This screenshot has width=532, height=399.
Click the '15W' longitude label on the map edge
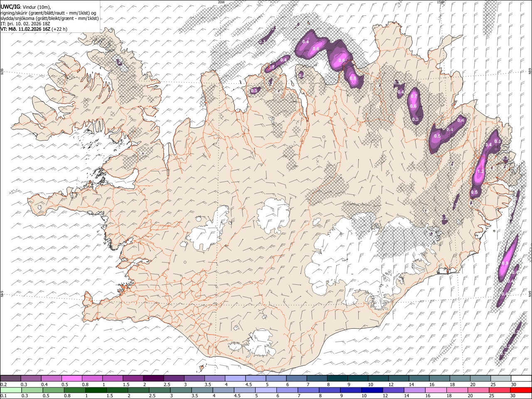441,2
